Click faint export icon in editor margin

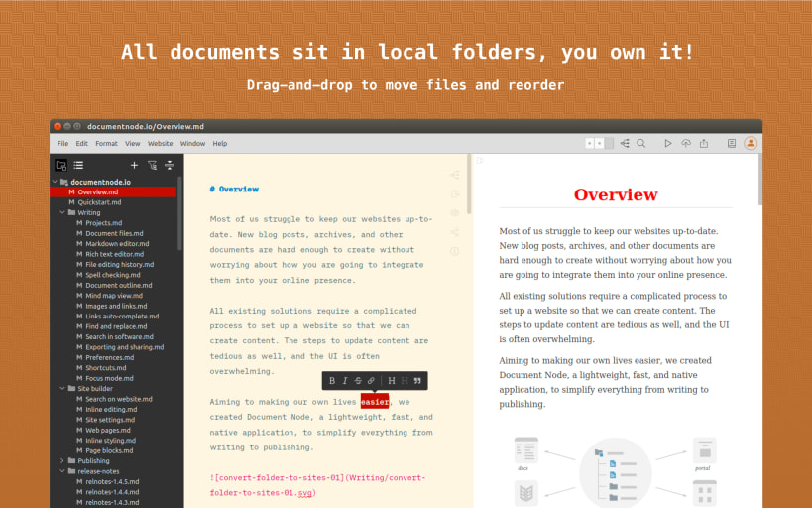click(455, 193)
